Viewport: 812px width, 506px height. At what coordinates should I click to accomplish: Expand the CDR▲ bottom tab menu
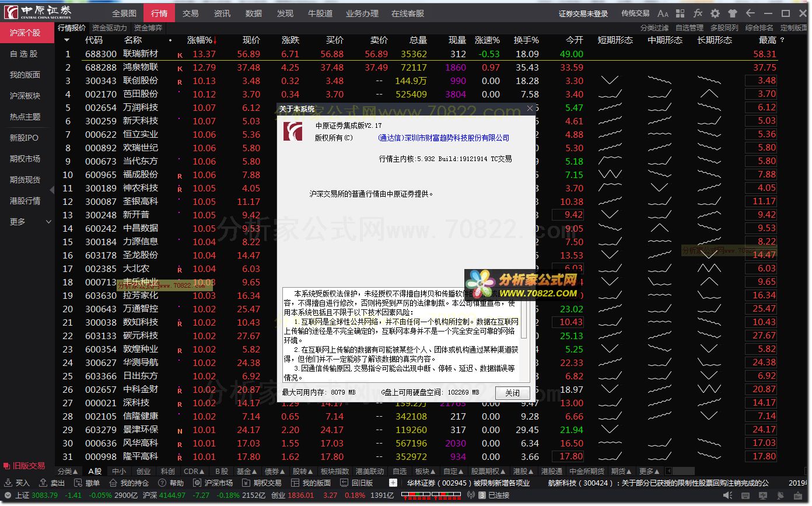tap(194, 471)
